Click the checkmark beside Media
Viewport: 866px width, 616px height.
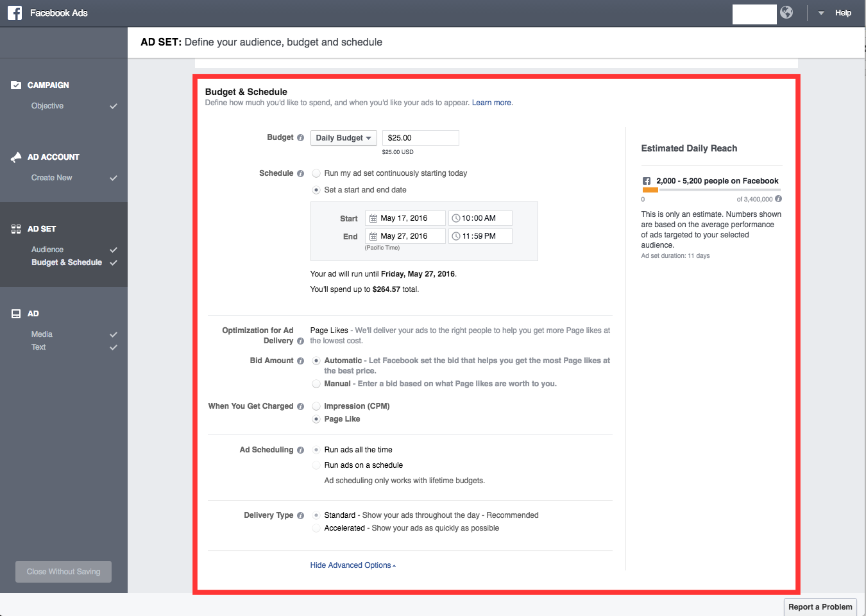pyautogui.click(x=114, y=334)
